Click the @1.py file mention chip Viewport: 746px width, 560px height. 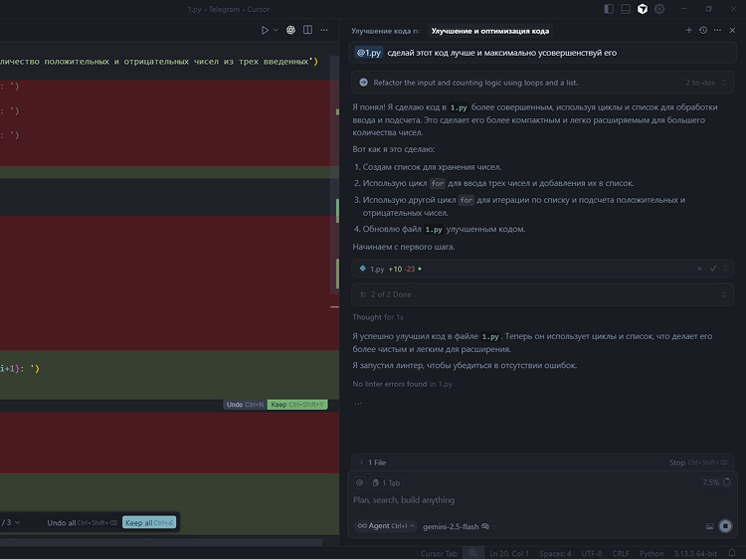[x=369, y=53]
